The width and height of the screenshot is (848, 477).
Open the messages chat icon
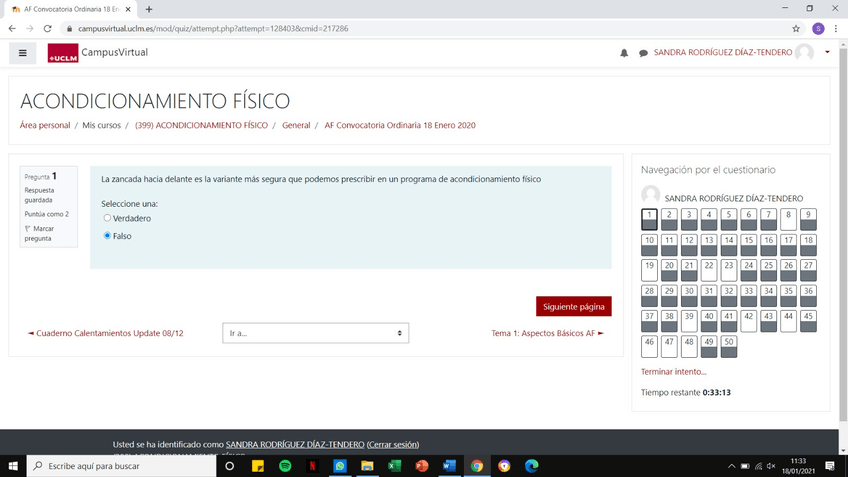(x=643, y=53)
